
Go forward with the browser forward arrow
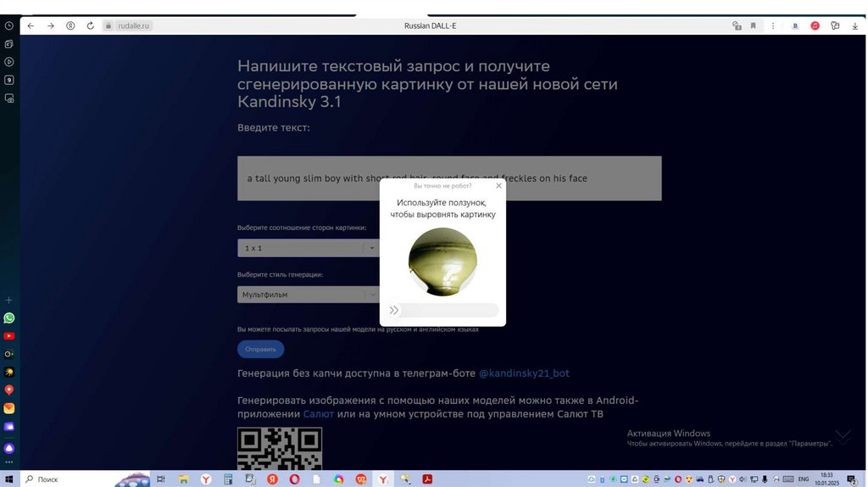pyautogui.click(x=50, y=25)
